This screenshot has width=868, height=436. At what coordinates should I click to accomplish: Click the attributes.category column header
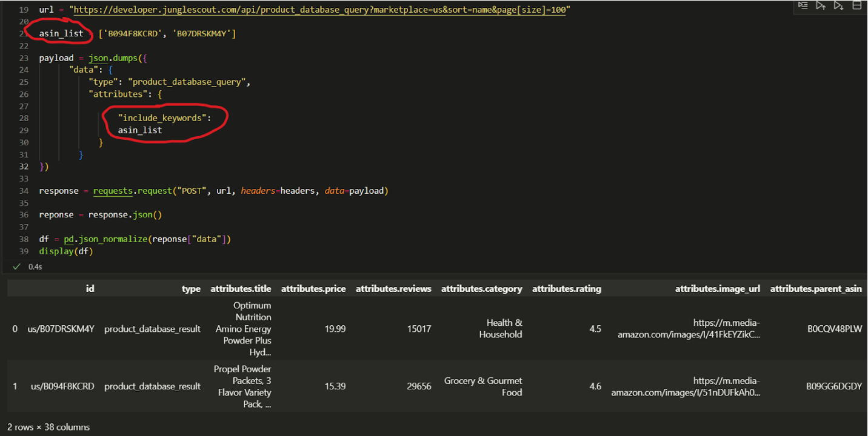click(x=482, y=289)
